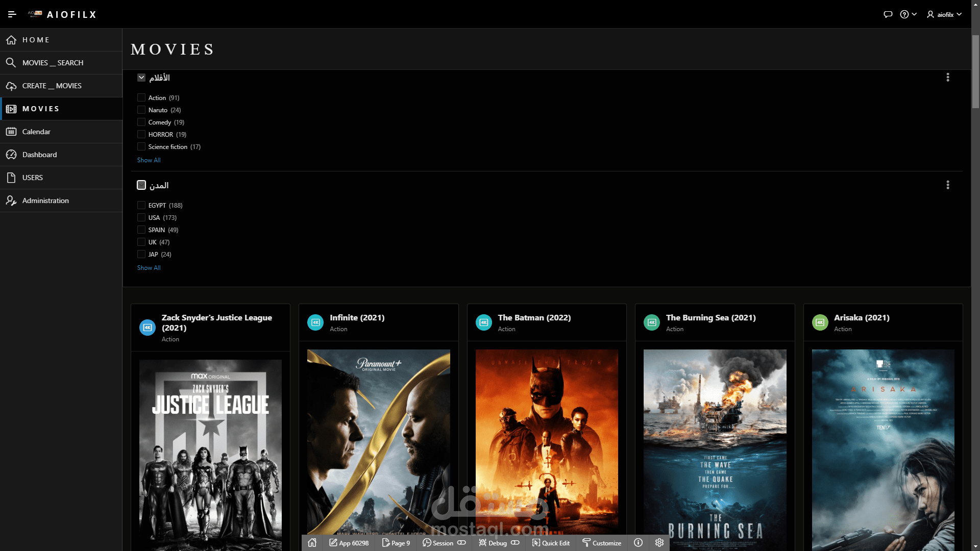Screen dimensions: 980x551
Task: Click the home icon in developer toolbar
Action: click(312, 543)
